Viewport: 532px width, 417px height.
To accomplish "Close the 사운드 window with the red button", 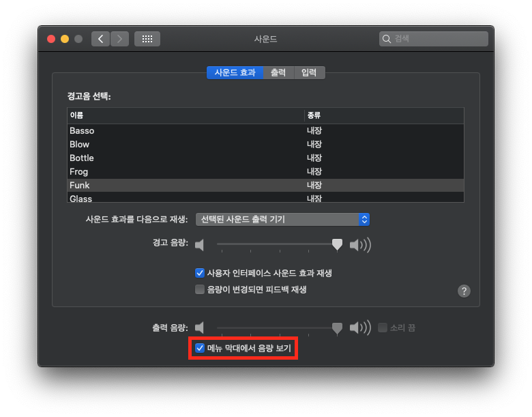I will pos(51,39).
